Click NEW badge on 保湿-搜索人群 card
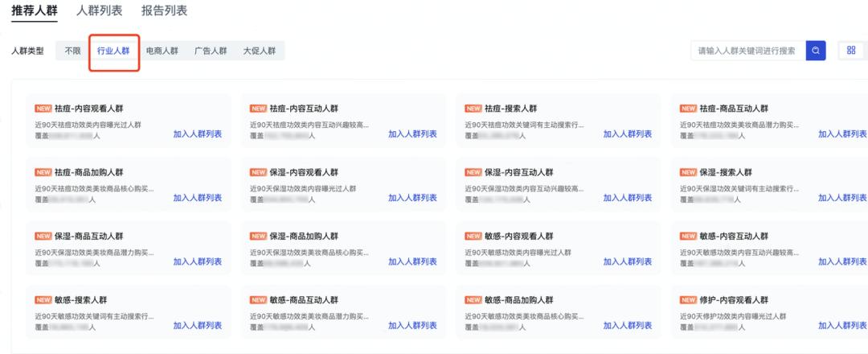Viewport: 868px width, 354px height. click(x=688, y=172)
